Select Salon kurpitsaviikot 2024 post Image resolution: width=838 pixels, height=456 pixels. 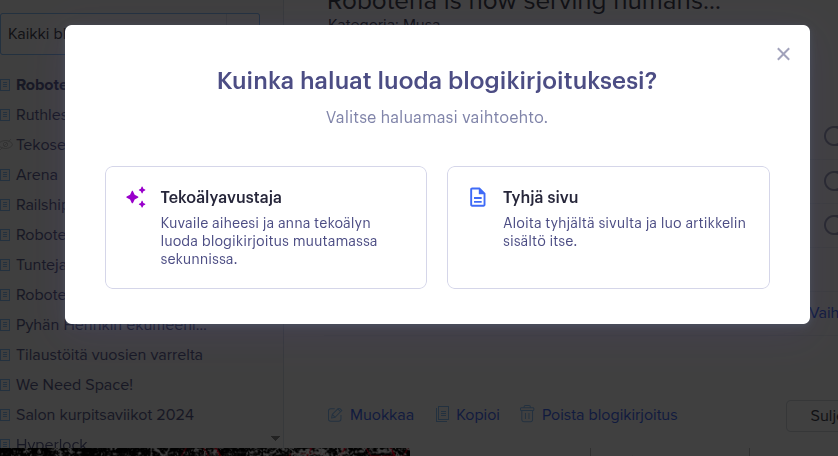click(104, 415)
